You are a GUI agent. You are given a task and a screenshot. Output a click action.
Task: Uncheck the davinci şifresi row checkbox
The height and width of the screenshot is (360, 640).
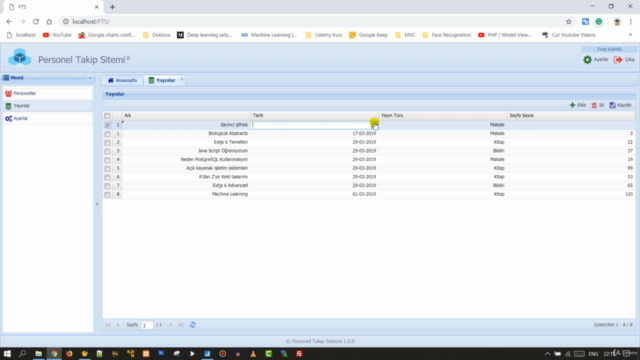tap(107, 125)
